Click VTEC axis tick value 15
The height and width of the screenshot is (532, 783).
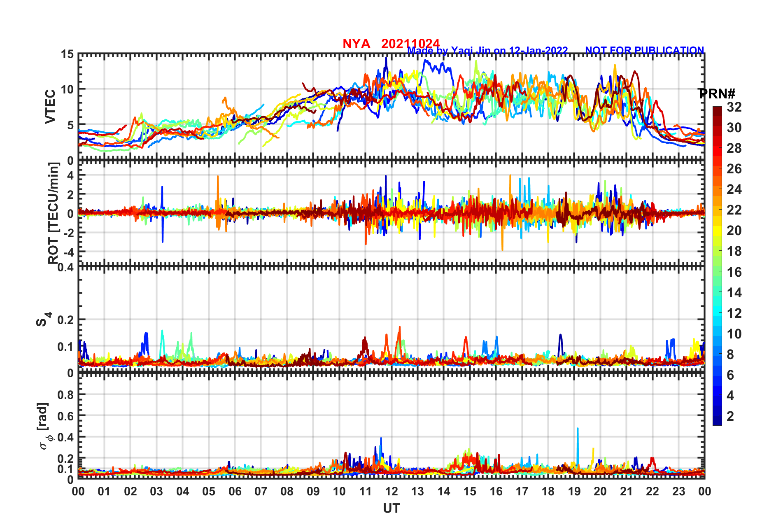pos(68,54)
